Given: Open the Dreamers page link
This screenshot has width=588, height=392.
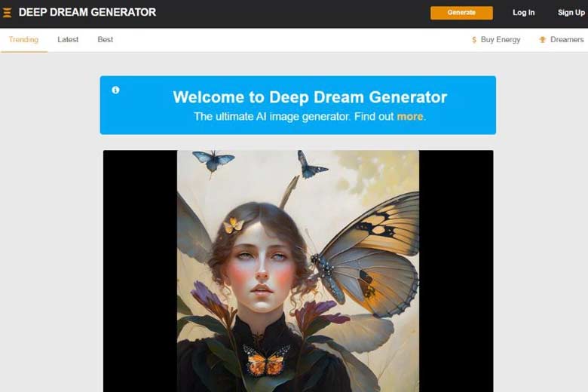Looking at the screenshot, I should (567, 40).
